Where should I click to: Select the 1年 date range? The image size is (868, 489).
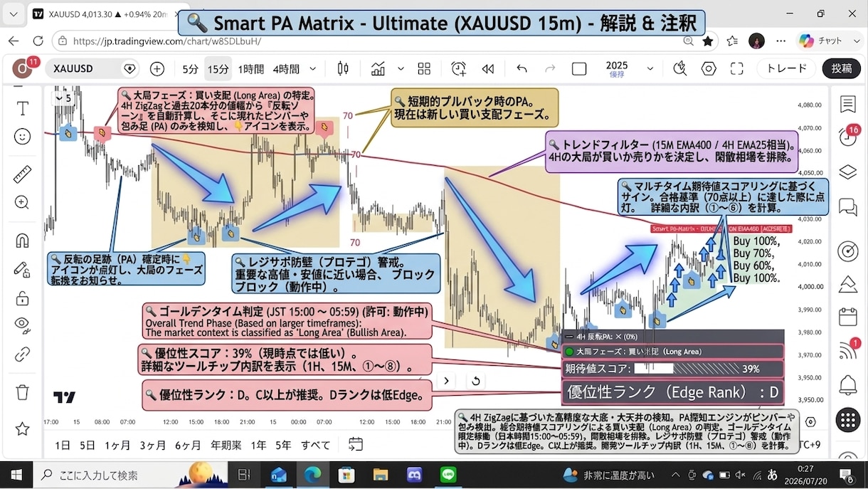pyautogui.click(x=258, y=445)
